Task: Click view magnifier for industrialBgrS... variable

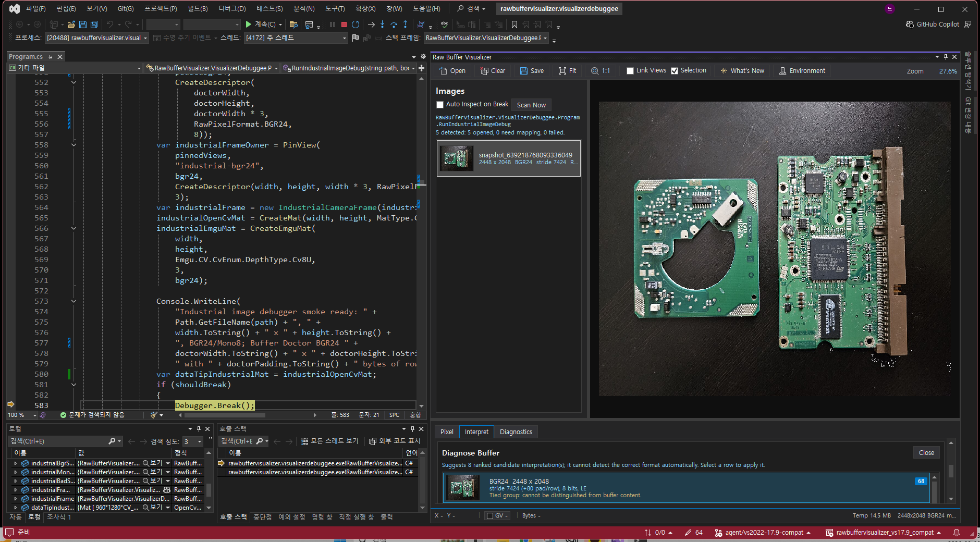Action: click(146, 463)
